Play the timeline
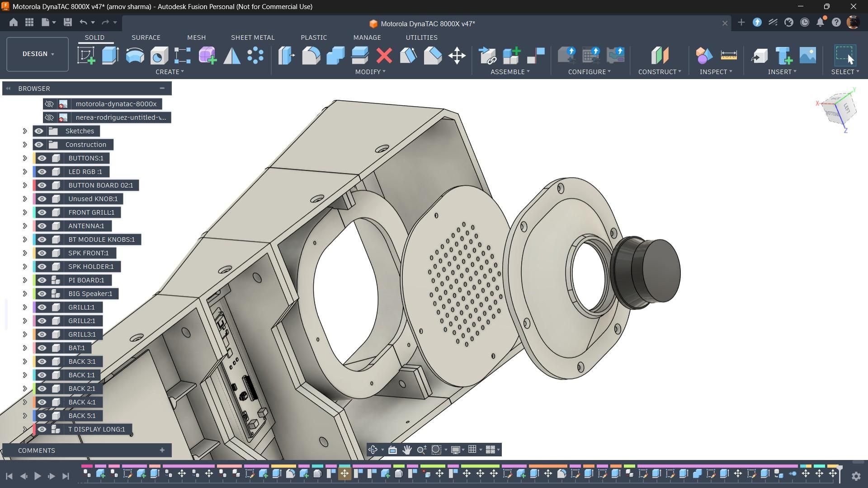Screen dimensions: 868x488 38,476
